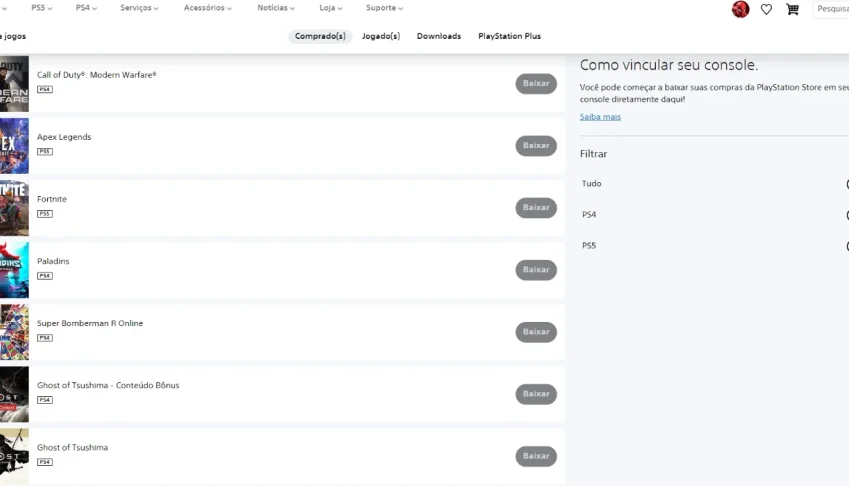Open the Paladins cover thumbnail
849x486 pixels.
[x=14, y=270]
